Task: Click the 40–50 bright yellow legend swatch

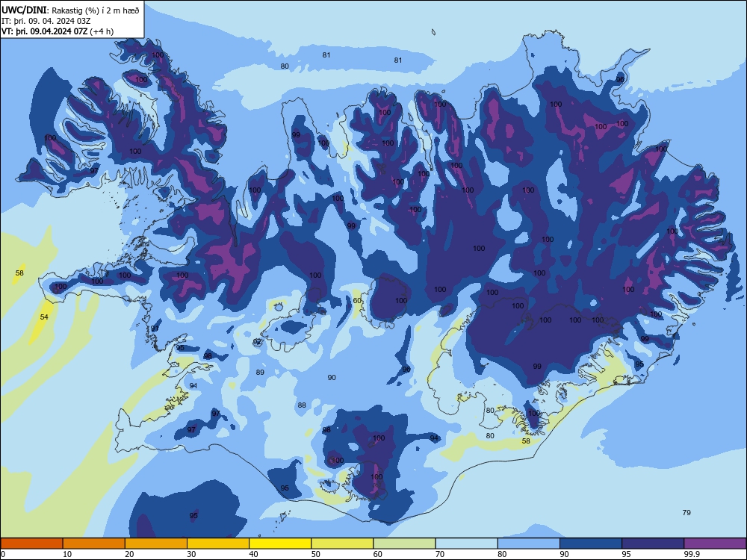Action: pos(280,544)
